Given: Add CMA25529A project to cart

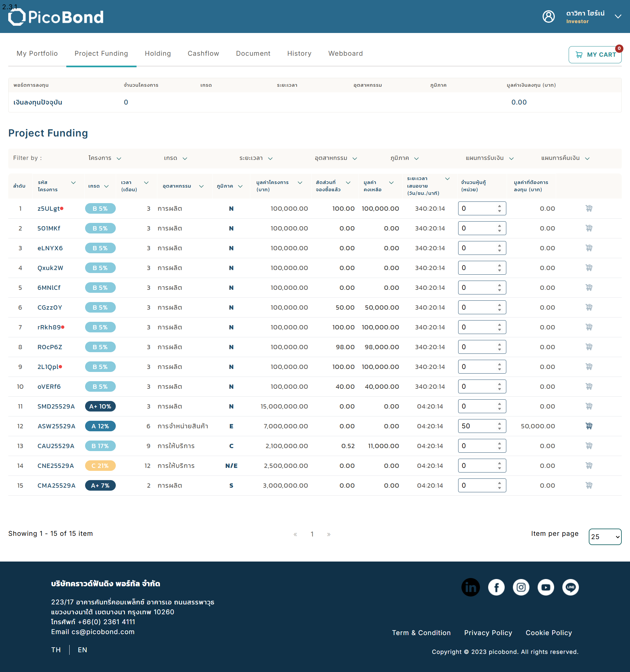Looking at the screenshot, I should click(x=589, y=485).
